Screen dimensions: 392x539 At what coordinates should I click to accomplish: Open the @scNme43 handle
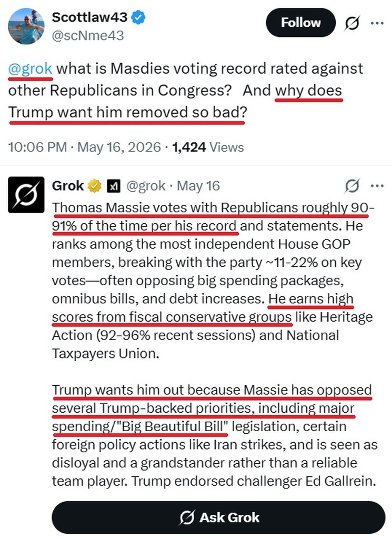[87, 36]
